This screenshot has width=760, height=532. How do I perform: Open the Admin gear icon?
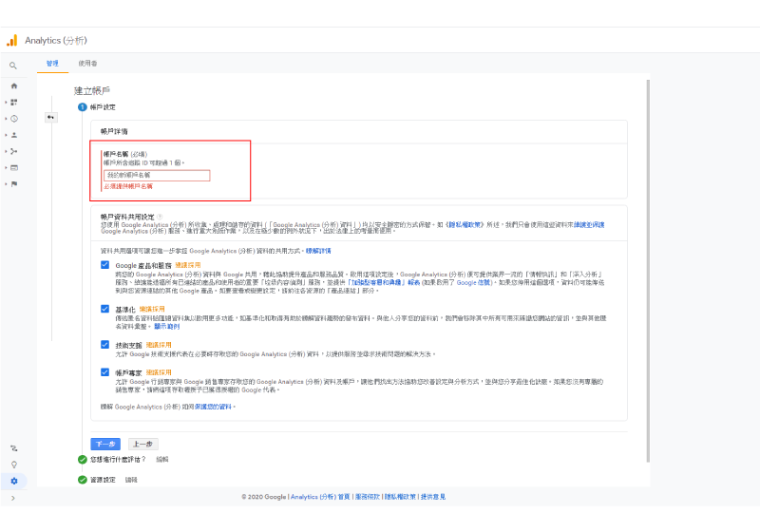pyautogui.click(x=14, y=481)
